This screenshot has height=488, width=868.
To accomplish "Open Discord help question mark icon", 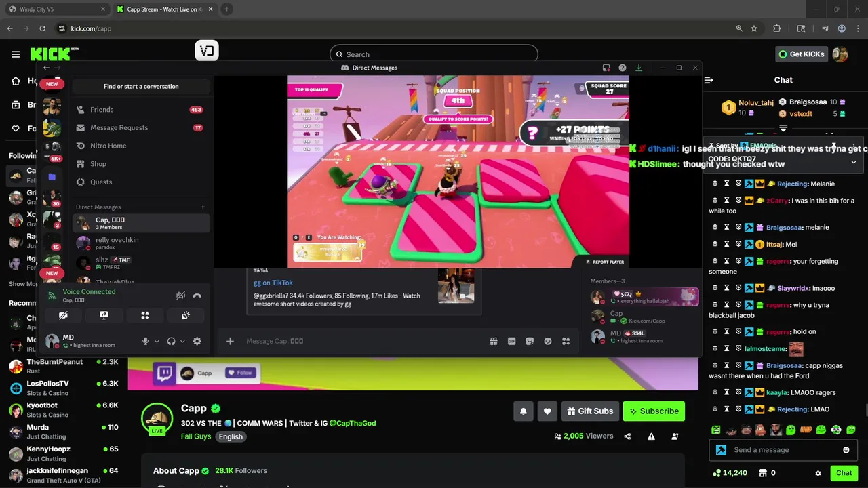I will pos(623,68).
